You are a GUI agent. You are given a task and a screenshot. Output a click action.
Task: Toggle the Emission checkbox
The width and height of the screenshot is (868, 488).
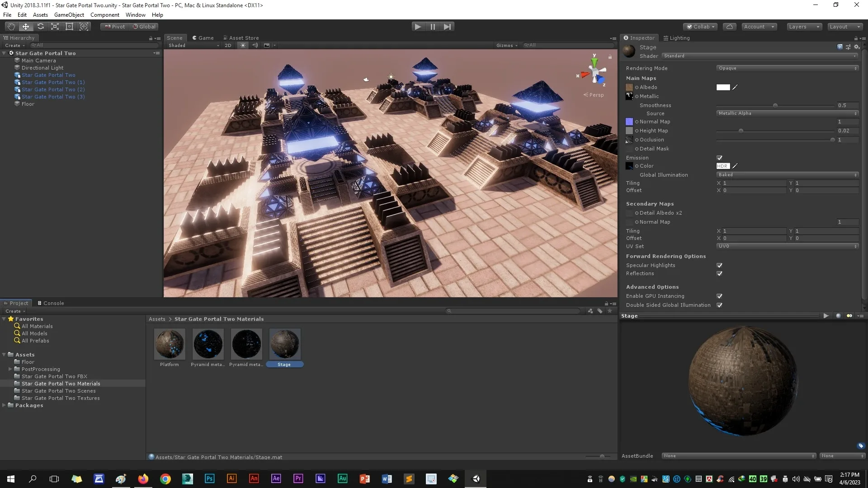(x=719, y=158)
